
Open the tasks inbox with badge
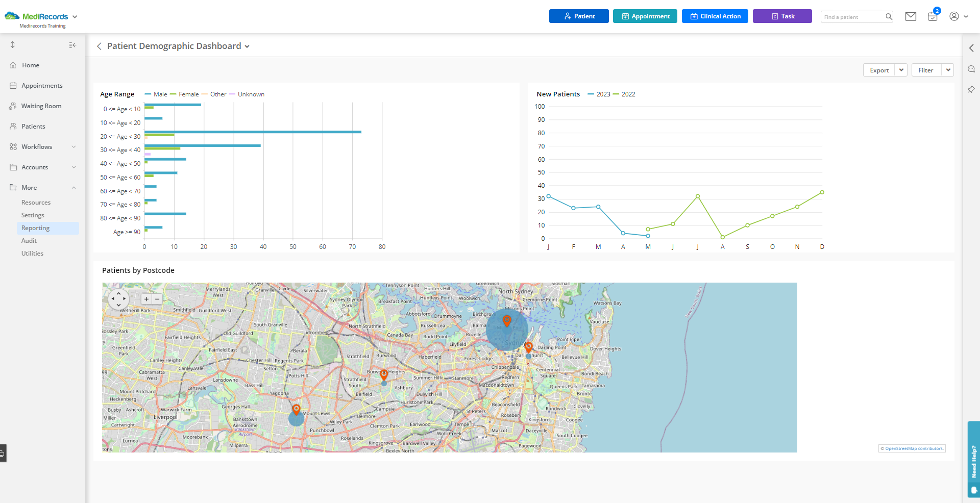click(x=933, y=16)
